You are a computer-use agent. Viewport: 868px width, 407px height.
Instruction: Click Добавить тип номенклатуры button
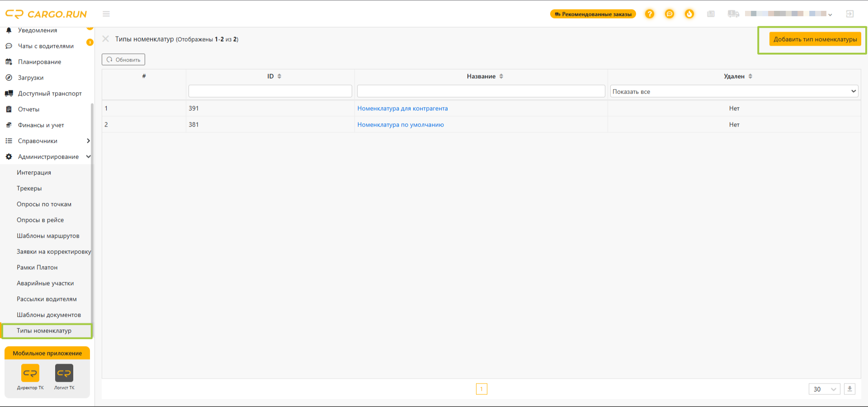coord(815,39)
